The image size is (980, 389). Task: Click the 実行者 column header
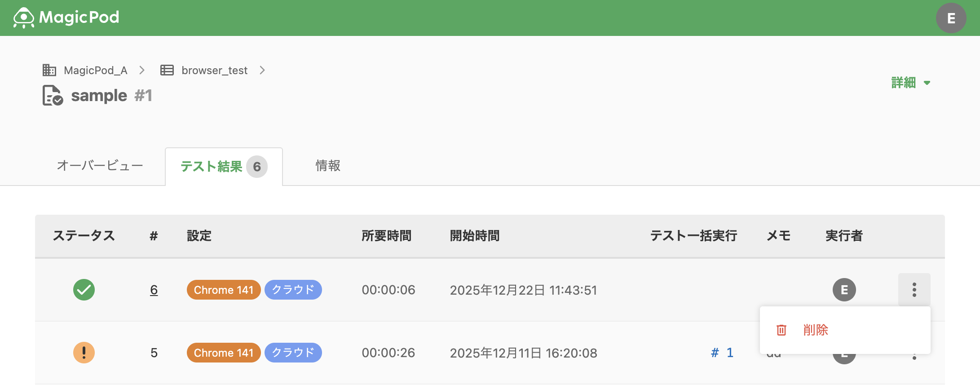pos(844,236)
